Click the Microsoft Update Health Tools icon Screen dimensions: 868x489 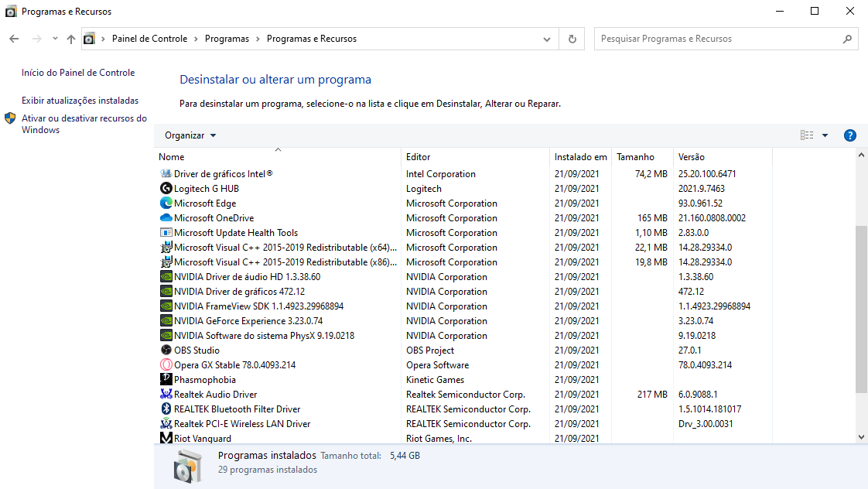[166, 233]
